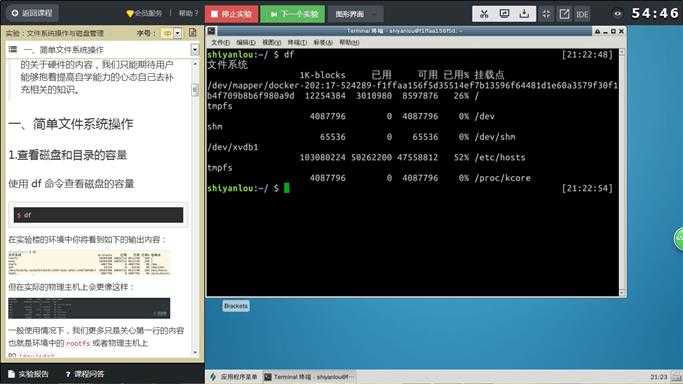Open the dark physical host output thumbnail
The height and width of the screenshot is (384, 683).
89,308
